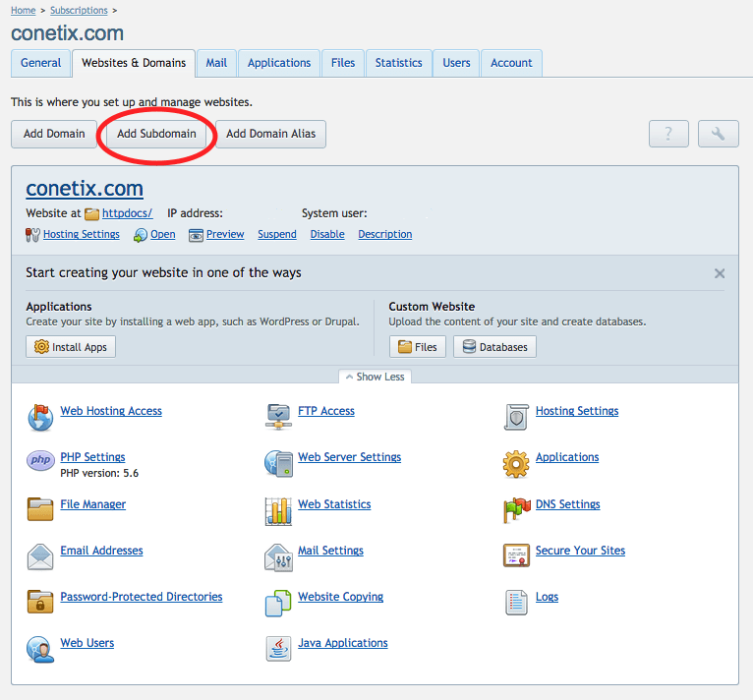Click the Java Applications coffee cup icon
The height and width of the screenshot is (700, 753).
(278, 649)
